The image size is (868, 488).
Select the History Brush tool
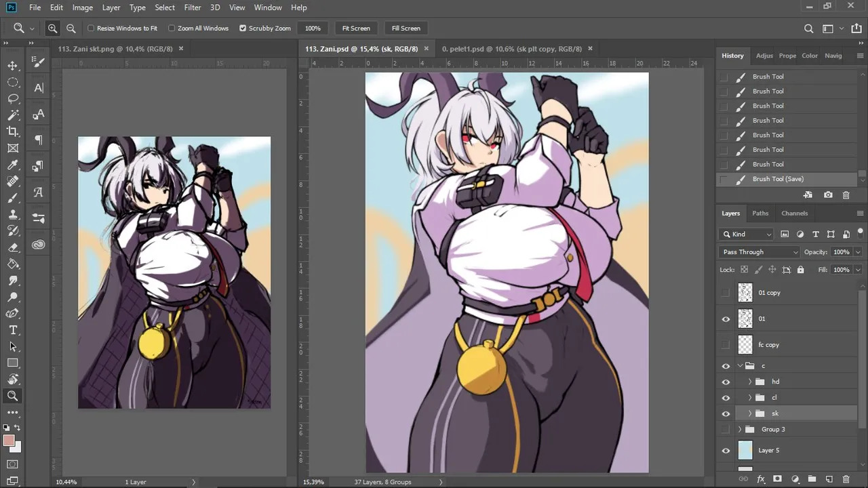tap(12, 231)
